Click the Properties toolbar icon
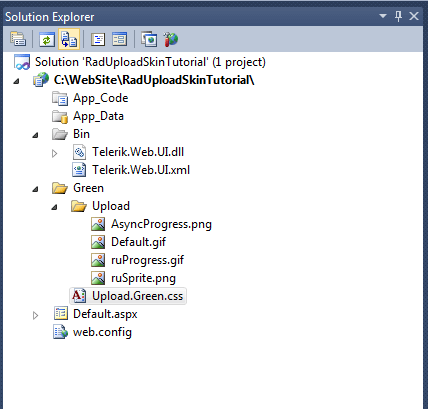 tap(18, 39)
